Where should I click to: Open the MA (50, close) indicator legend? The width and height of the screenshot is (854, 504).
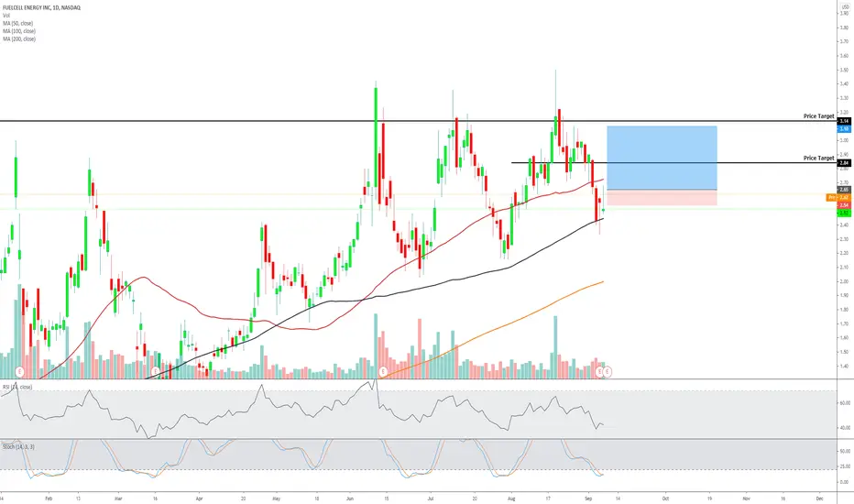pos(18,24)
